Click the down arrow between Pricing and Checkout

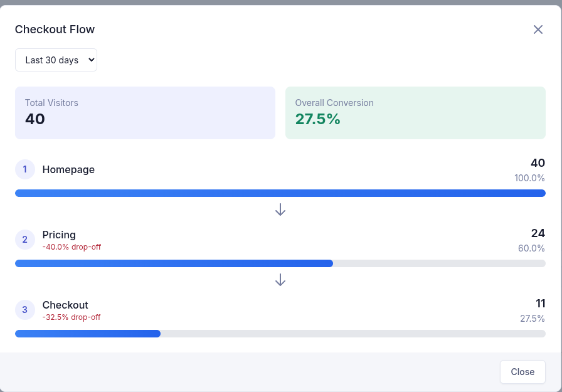(x=280, y=280)
